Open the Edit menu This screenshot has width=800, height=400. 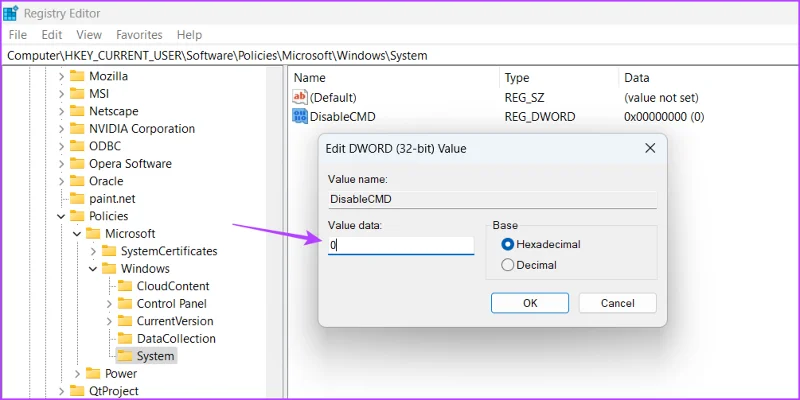pos(52,35)
